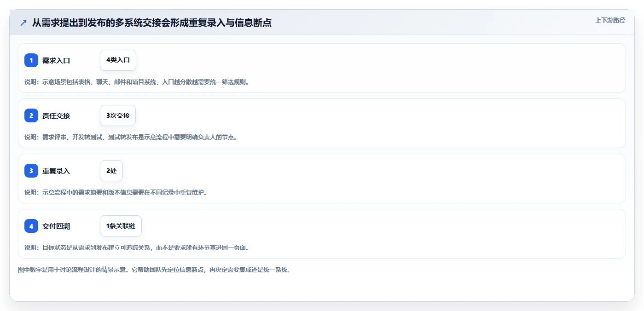The height and width of the screenshot is (311, 644).
Task: Click the note about 需求摘要和版本信息
Action: [x=116, y=192]
